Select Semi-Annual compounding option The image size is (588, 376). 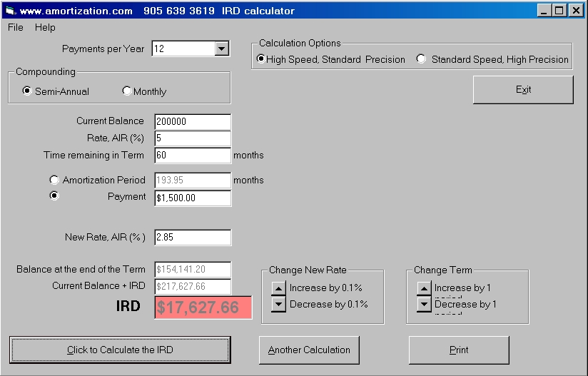click(28, 91)
